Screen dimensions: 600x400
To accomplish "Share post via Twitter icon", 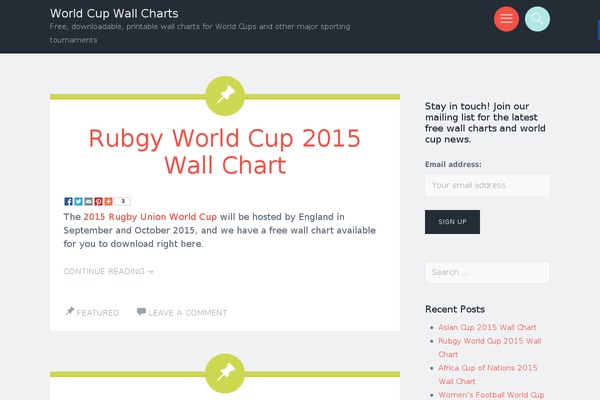I will (x=78, y=201).
